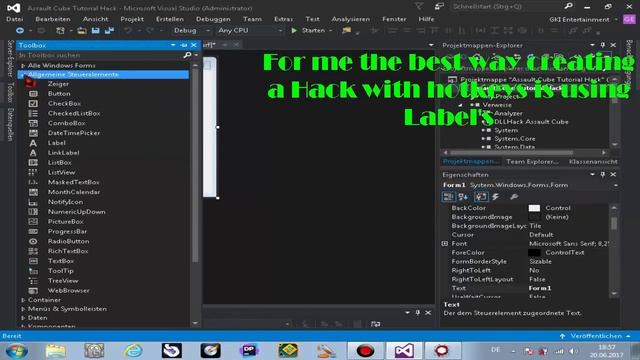Collapse Allgemeine Steuerelemente group
This screenshot has height=360, width=640.
(x=23, y=75)
